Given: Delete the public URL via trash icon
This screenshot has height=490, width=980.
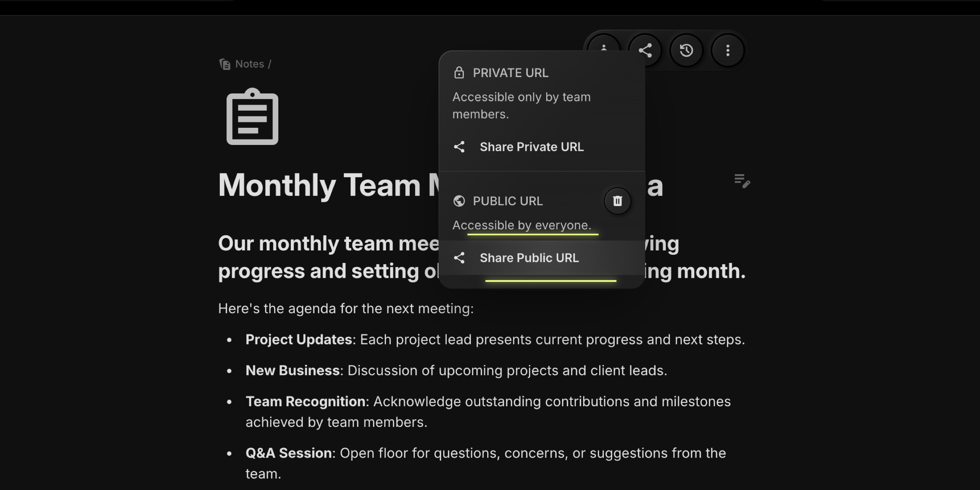Looking at the screenshot, I should 617,201.
